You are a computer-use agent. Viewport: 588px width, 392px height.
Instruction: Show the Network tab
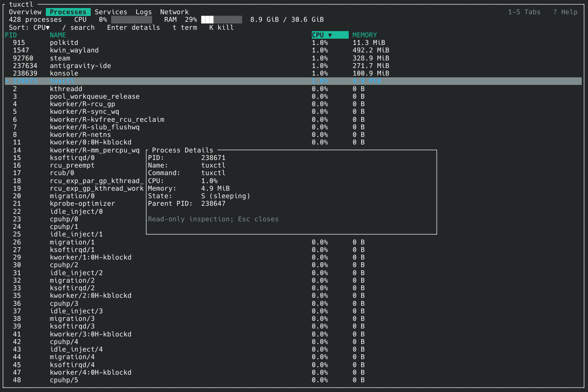coord(174,12)
